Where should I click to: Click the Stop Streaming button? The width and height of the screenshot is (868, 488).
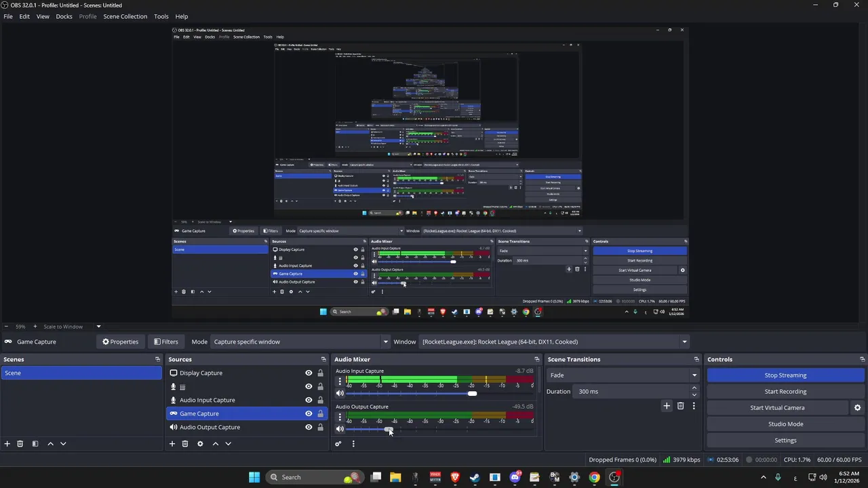click(785, 375)
